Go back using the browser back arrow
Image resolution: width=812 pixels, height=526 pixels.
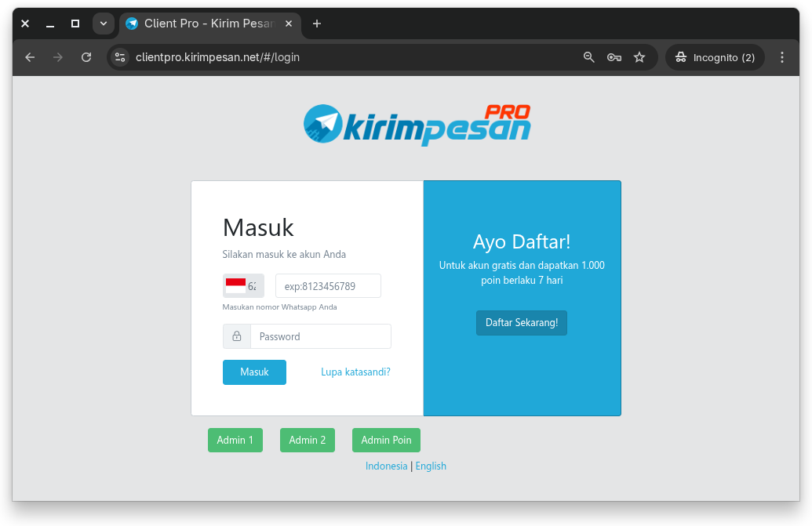(30, 57)
